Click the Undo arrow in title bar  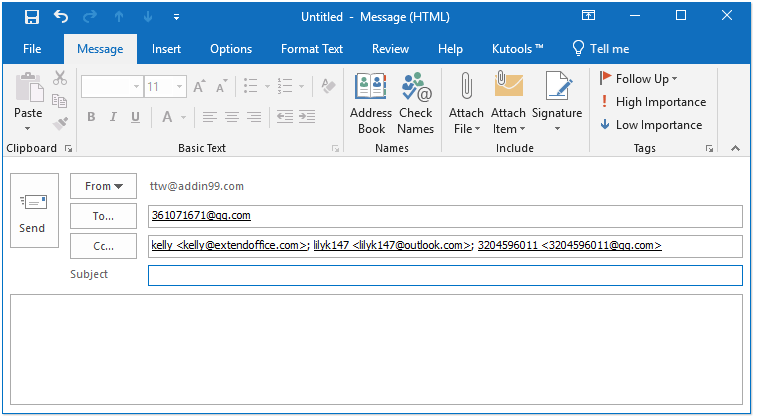click(x=61, y=17)
